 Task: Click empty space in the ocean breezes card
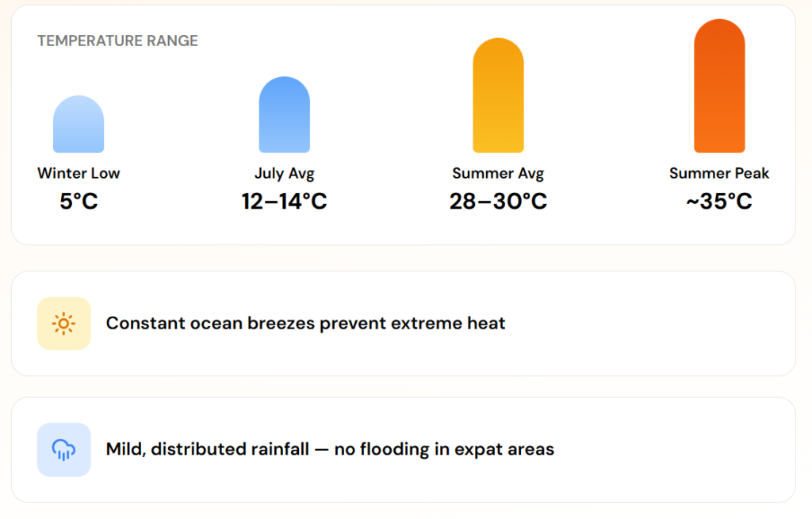[650, 324]
